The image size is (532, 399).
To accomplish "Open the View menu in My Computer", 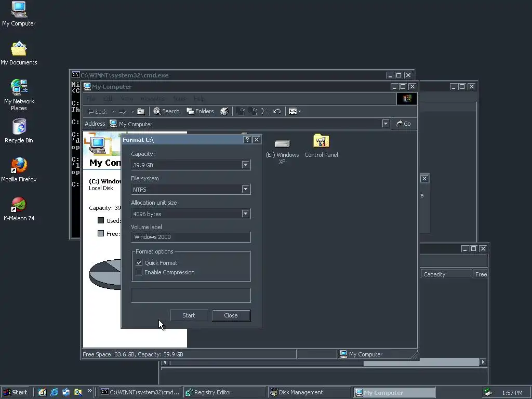I will 127,99.
